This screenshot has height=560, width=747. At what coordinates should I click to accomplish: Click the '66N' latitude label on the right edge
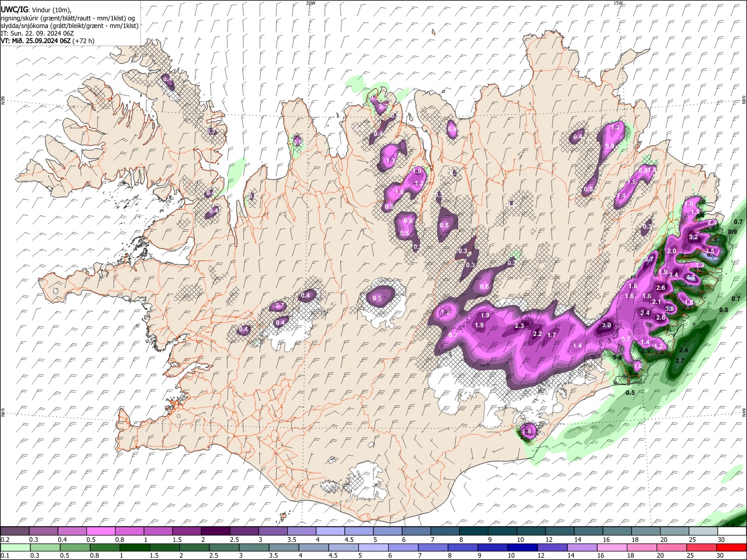tap(744, 101)
